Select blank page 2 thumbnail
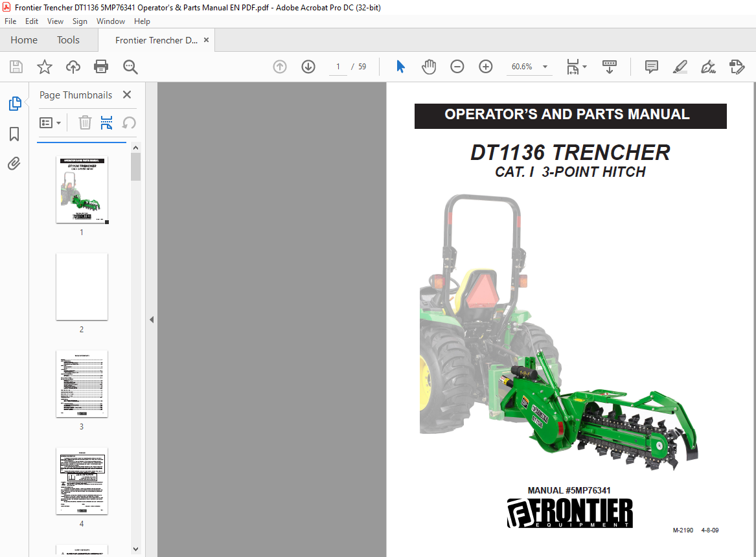756x557 pixels. [82, 287]
